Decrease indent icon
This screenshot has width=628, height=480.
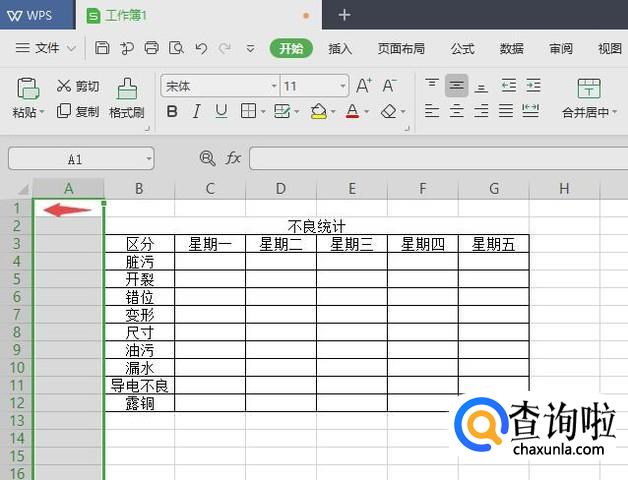coord(509,86)
